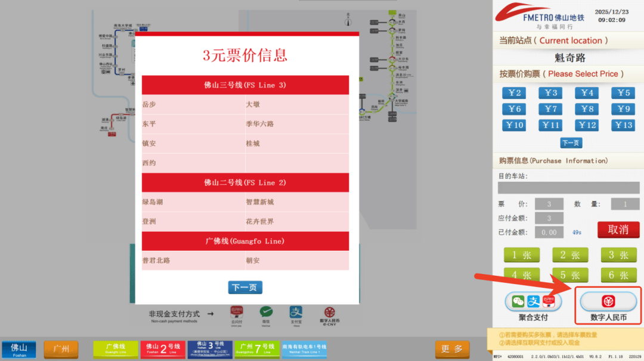Click the 佛山二号线 (FS Line 2) header
Viewport: 644px width, 361px height.
(x=245, y=182)
